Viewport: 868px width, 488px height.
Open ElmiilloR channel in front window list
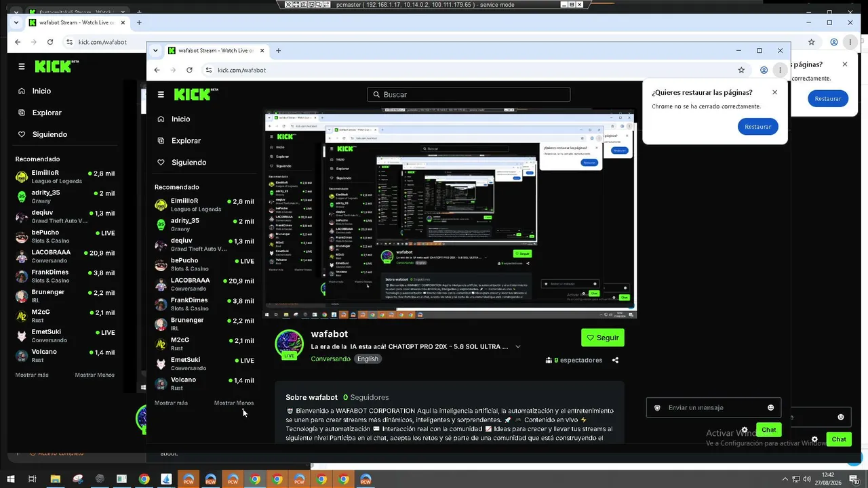tap(204, 205)
